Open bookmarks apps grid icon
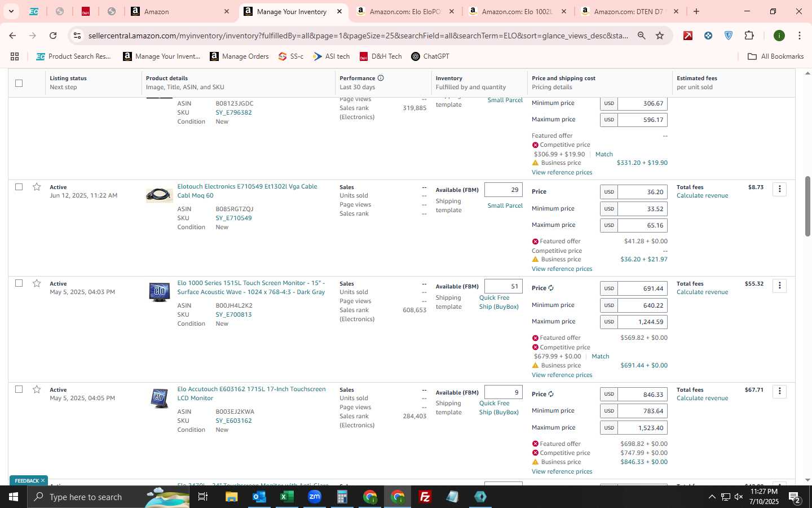The image size is (812, 508). [15, 56]
